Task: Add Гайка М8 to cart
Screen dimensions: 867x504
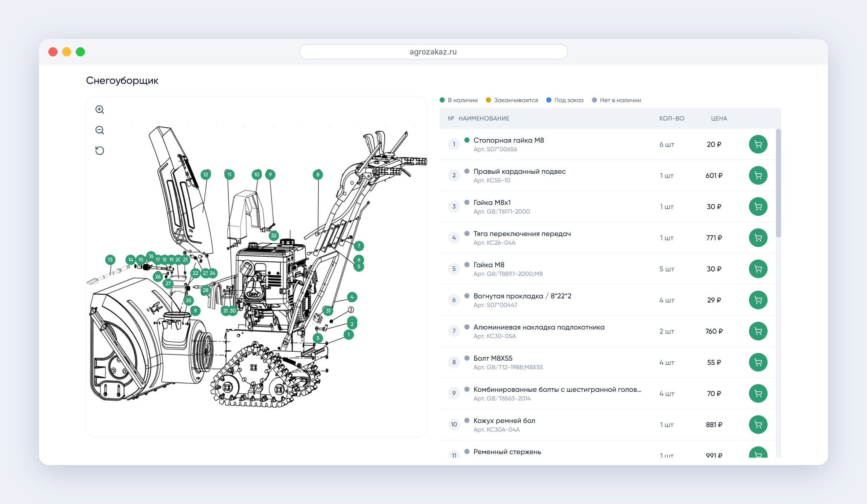Action: click(758, 269)
